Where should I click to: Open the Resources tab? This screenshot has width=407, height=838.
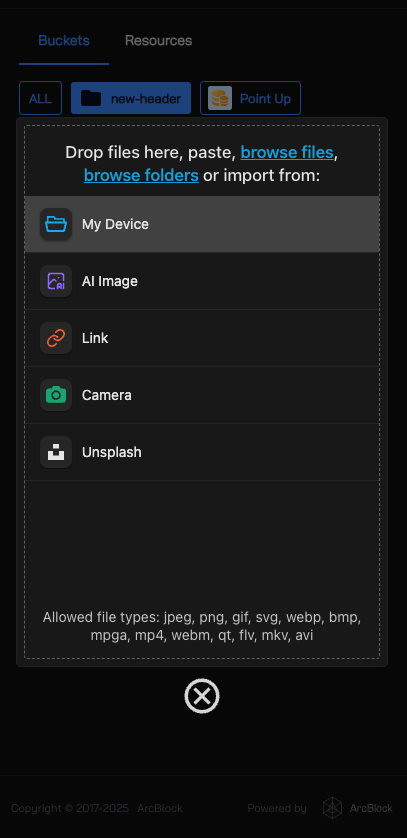159,41
